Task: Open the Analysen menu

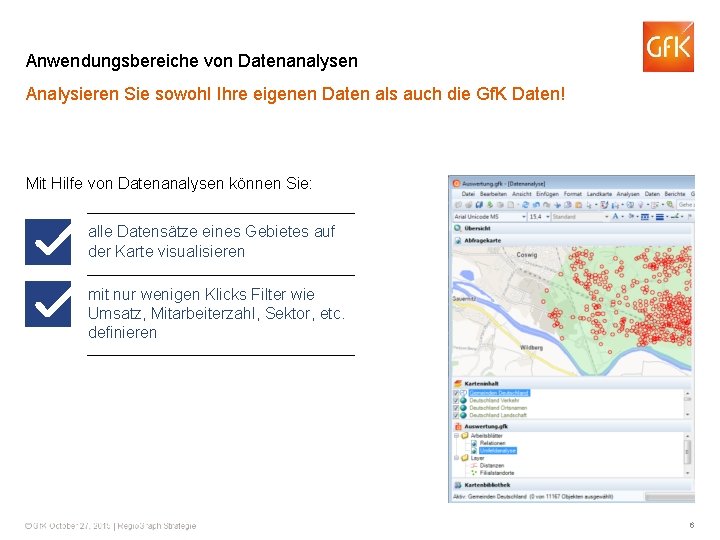Action: (x=628, y=194)
